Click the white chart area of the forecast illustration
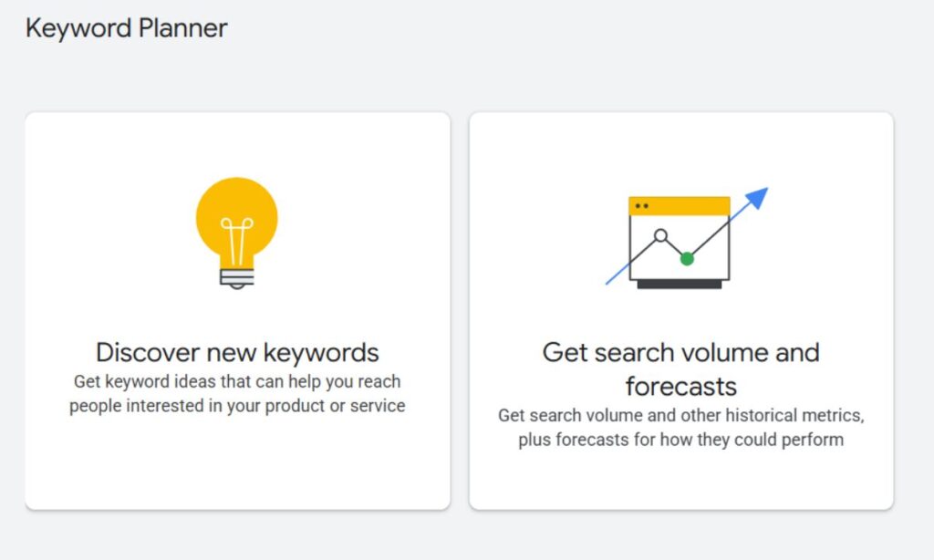The width and height of the screenshot is (934, 560). point(680,246)
